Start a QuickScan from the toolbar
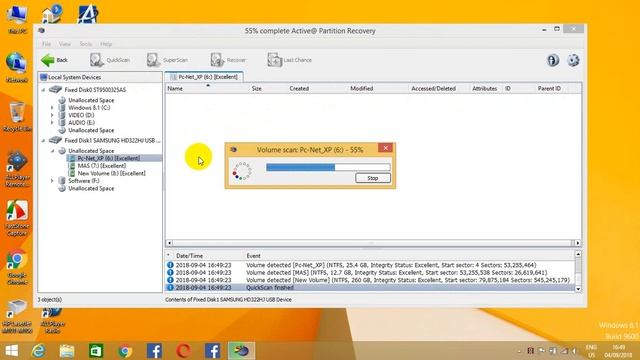640x360 pixels. (110, 60)
